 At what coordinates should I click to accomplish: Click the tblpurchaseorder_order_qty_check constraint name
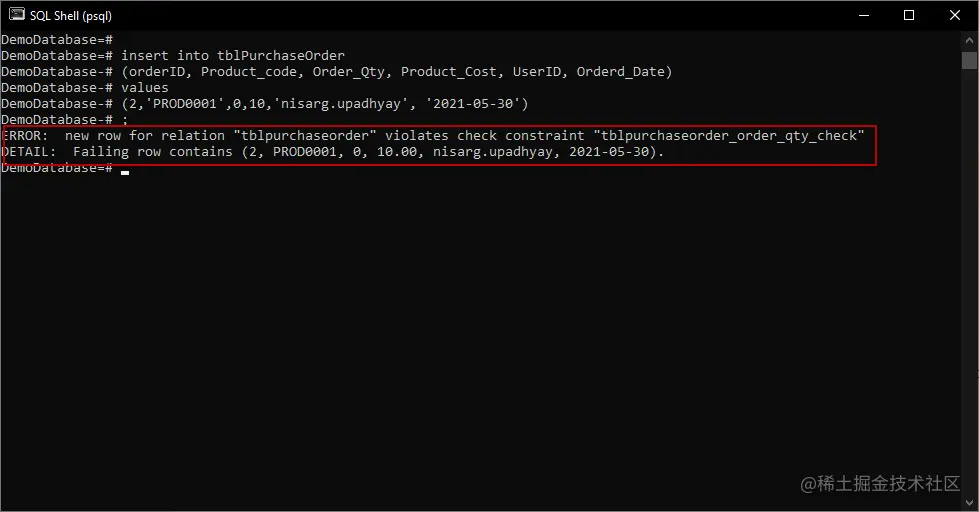point(729,135)
